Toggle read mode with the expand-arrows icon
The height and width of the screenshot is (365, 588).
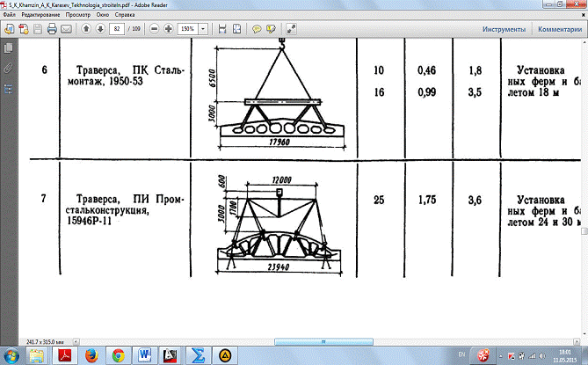291,29
